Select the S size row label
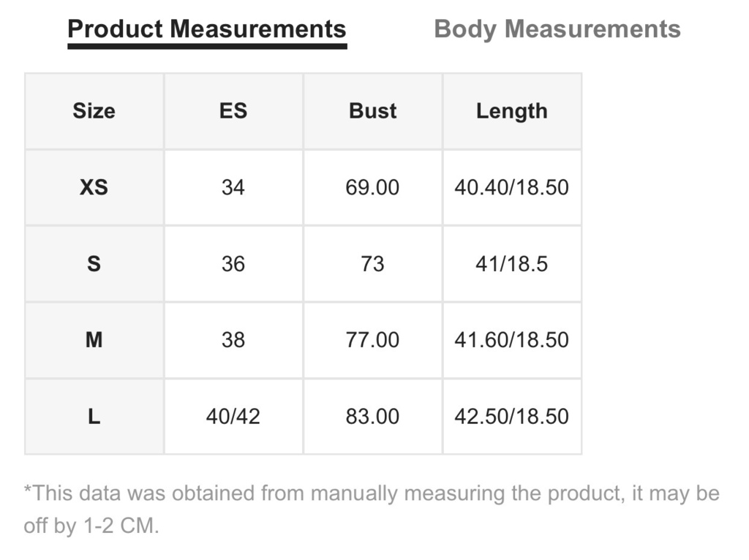The width and height of the screenshot is (749, 560). pyautogui.click(x=94, y=263)
